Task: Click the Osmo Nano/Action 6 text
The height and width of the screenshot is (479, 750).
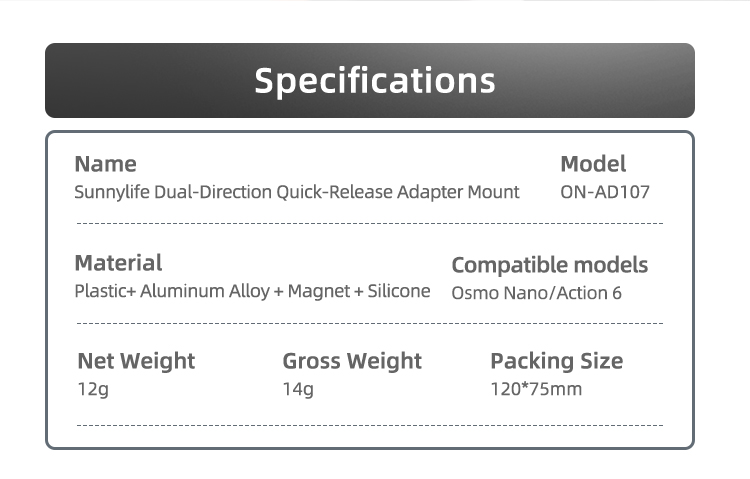Action: click(x=536, y=293)
